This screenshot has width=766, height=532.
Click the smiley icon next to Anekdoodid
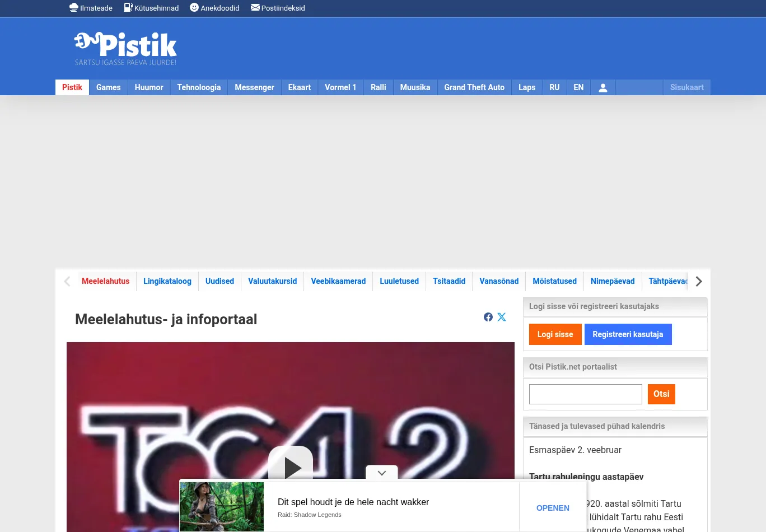click(194, 7)
